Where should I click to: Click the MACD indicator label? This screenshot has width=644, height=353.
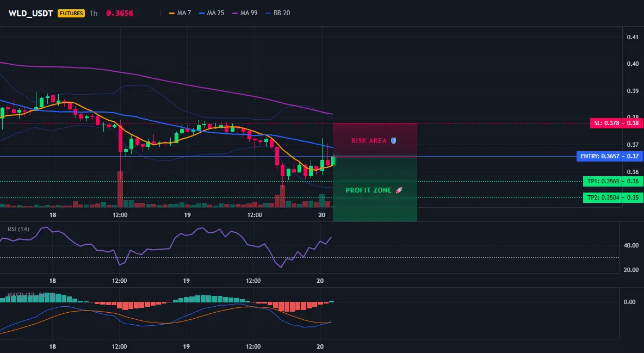coord(31,295)
